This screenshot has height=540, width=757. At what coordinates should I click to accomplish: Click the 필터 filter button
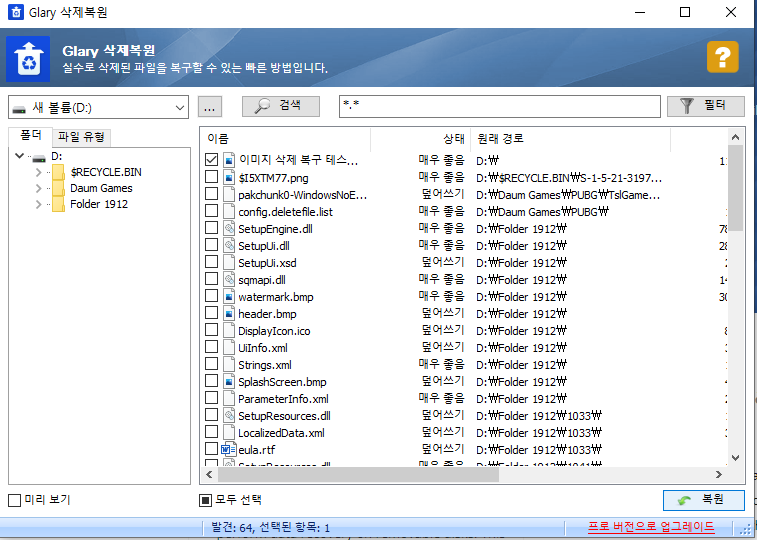pos(705,106)
